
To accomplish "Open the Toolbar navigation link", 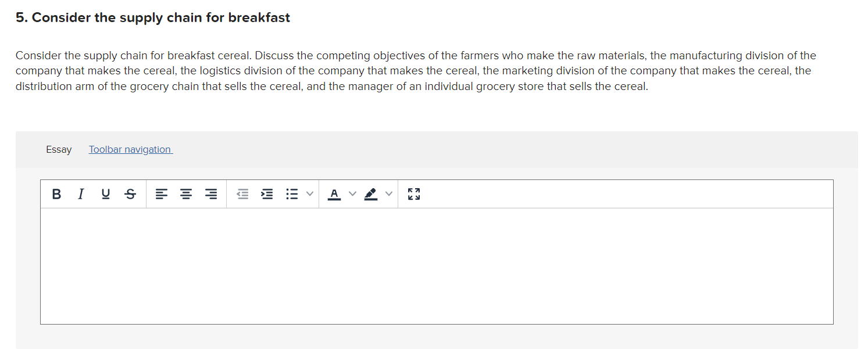I will (130, 149).
